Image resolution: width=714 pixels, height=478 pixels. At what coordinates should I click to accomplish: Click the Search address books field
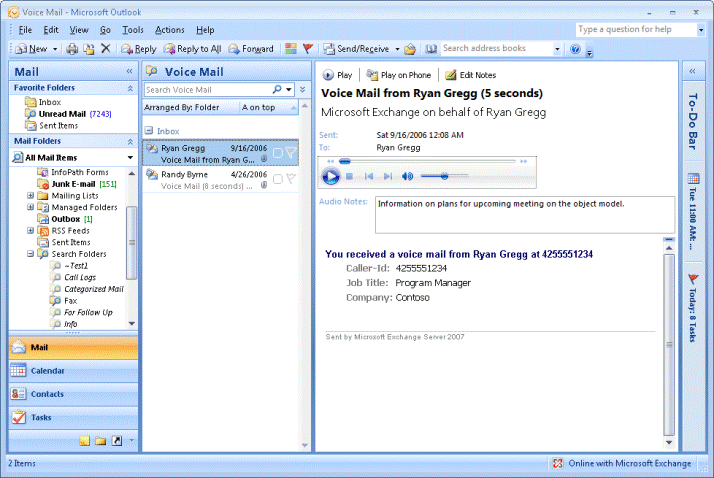point(497,48)
